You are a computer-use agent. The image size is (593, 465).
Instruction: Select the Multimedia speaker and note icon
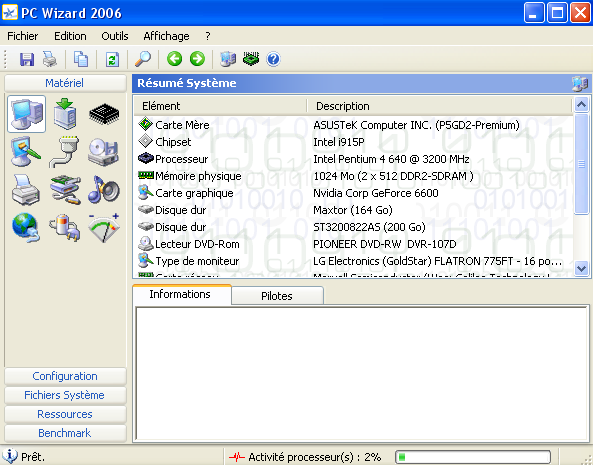pyautogui.click(x=104, y=190)
